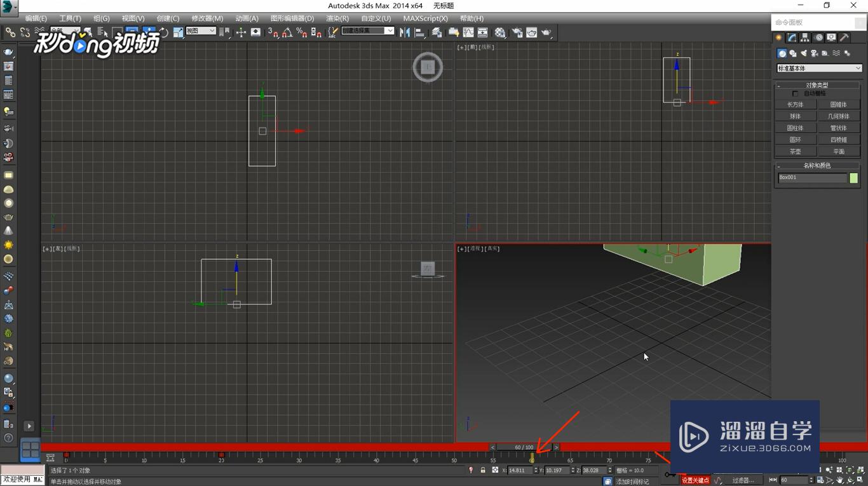The height and width of the screenshot is (486, 868).
Task: Open the named selection sets dropdown
Action: pyautogui.click(x=368, y=30)
